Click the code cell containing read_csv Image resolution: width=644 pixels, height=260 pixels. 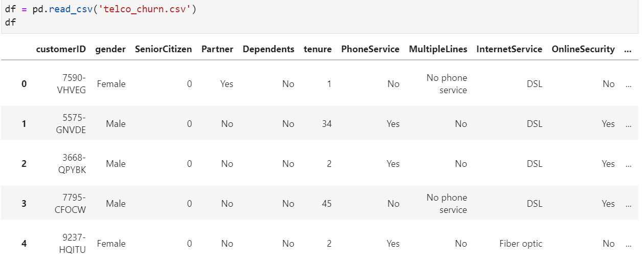click(320, 16)
